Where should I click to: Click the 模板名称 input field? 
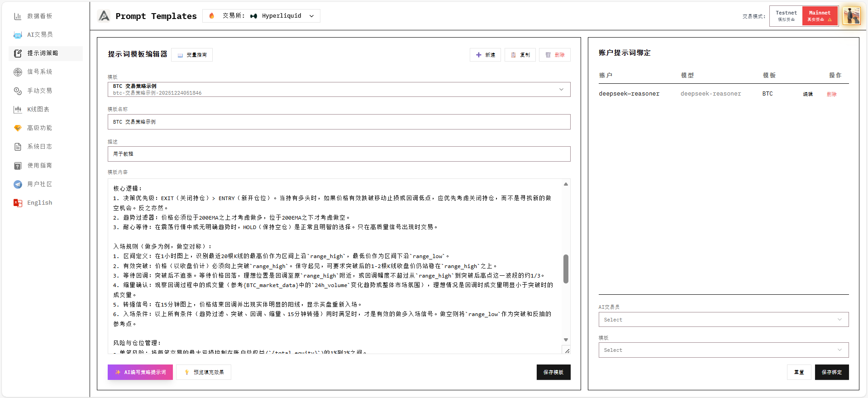339,122
